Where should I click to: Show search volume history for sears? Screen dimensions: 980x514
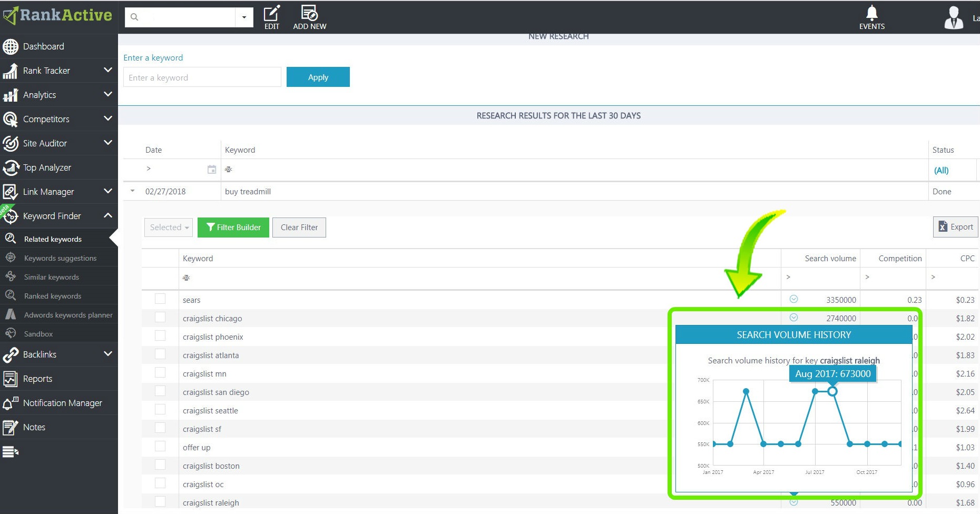click(793, 299)
